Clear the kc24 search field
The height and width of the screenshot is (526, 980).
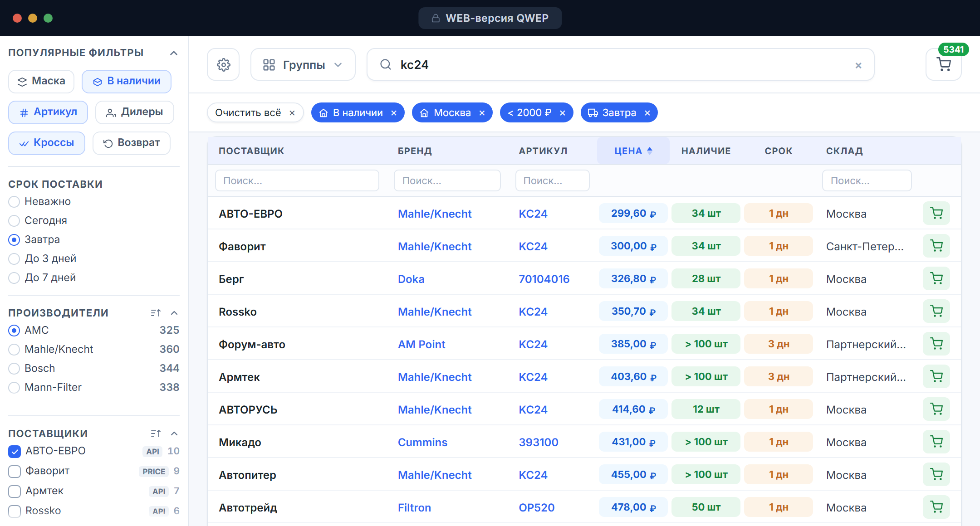(x=858, y=65)
